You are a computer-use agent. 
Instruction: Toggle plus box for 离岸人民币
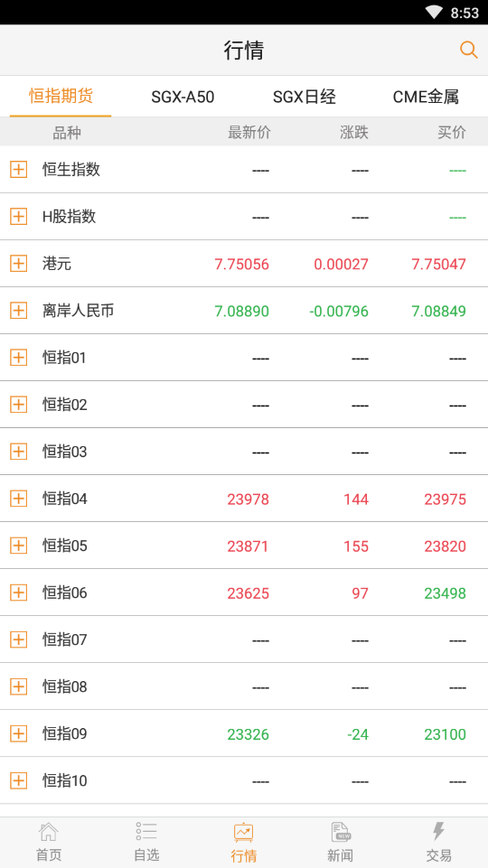pyautogui.click(x=18, y=311)
